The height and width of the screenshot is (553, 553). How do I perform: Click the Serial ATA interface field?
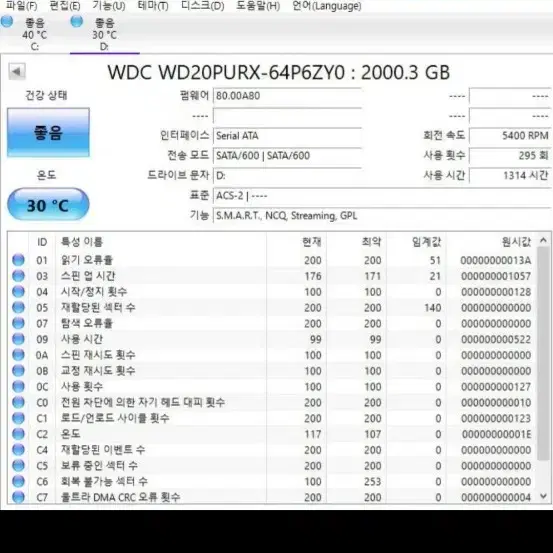pyautogui.click(x=287, y=136)
